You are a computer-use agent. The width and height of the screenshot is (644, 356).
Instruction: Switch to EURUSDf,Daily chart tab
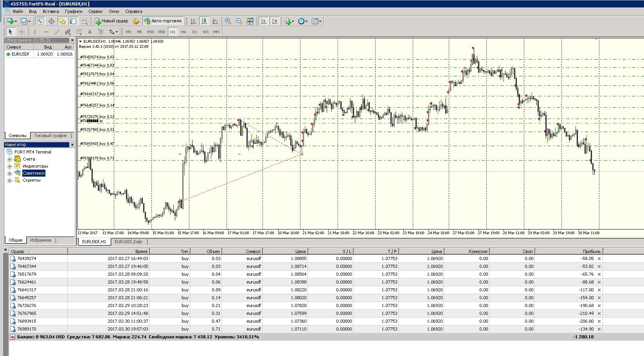(x=128, y=242)
